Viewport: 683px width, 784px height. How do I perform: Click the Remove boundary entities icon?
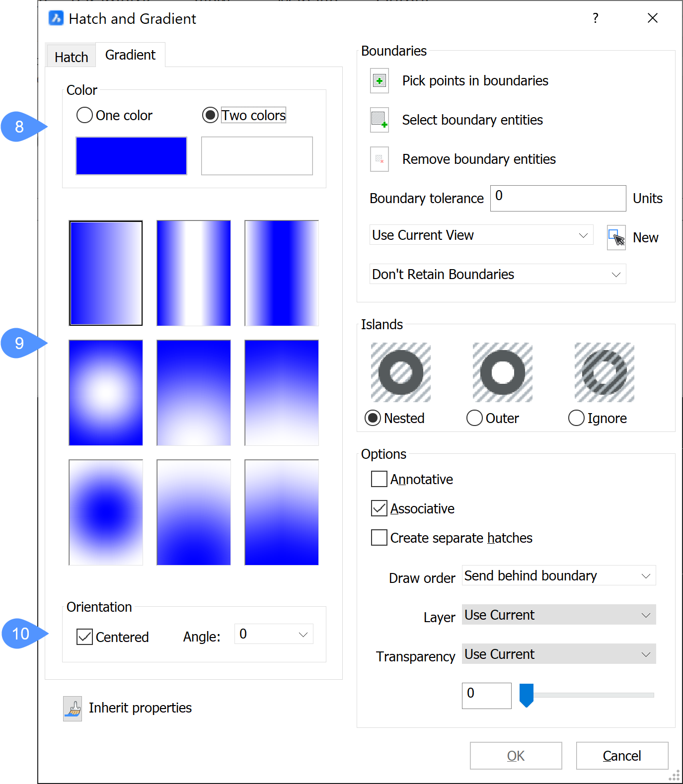(379, 159)
